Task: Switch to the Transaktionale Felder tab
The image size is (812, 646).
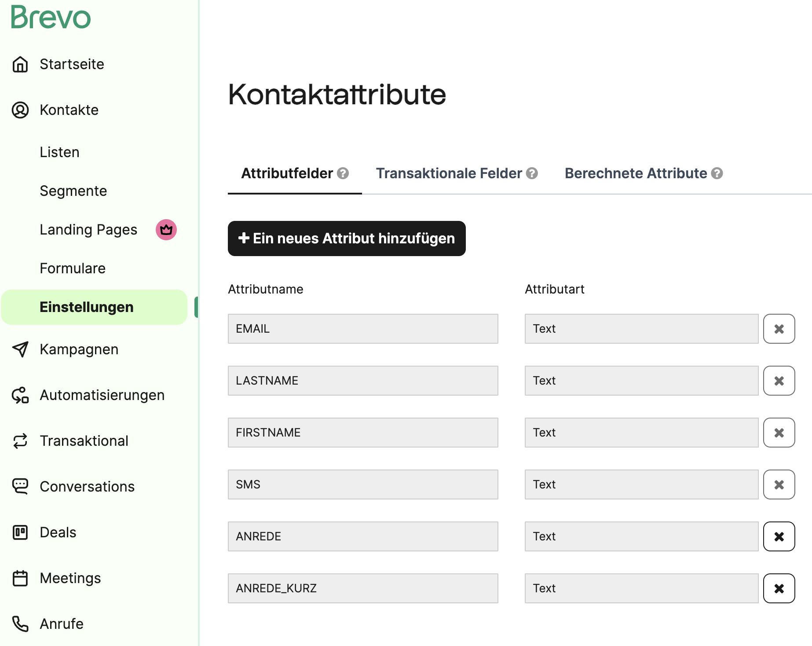Action: [449, 173]
